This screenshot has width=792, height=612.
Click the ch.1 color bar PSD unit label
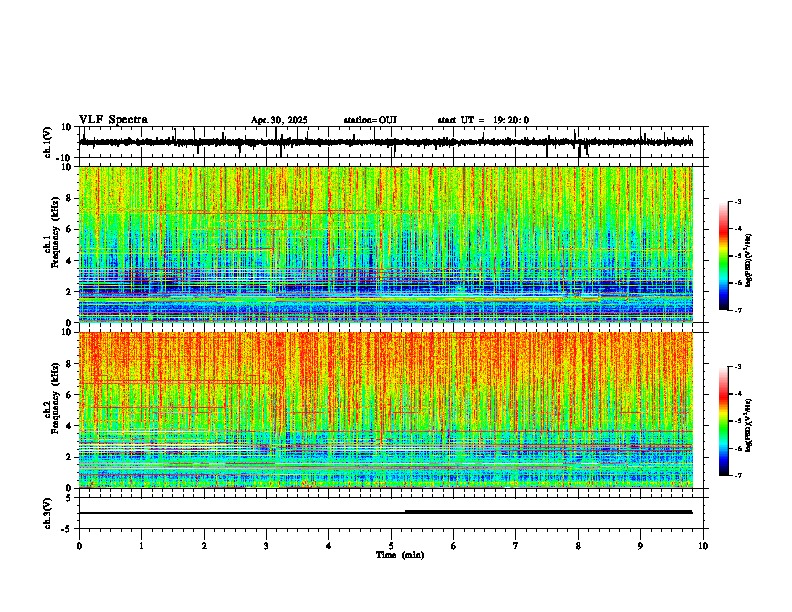(749, 261)
